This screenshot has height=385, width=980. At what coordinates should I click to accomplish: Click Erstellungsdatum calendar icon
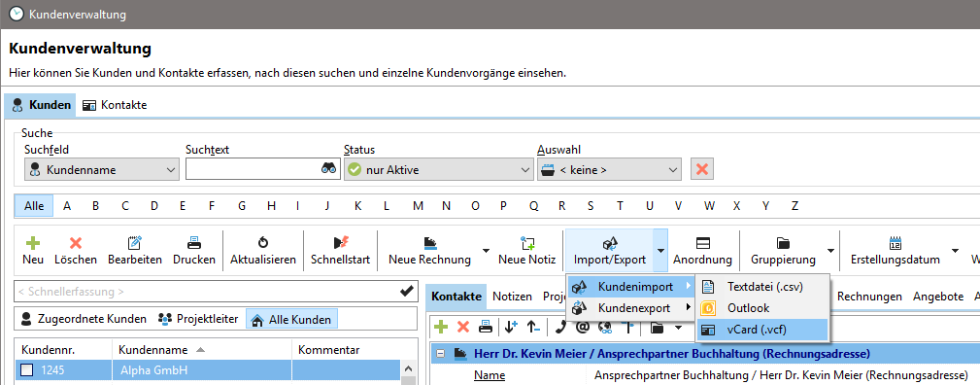tap(895, 243)
